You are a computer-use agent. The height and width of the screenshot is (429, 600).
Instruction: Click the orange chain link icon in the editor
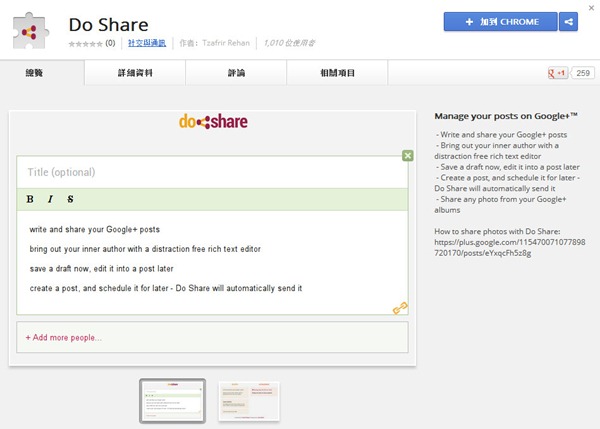tap(400, 308)
